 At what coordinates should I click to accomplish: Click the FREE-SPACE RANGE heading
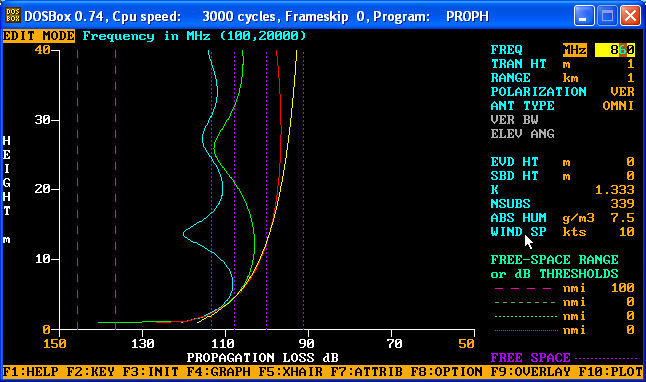click(555, 260)
